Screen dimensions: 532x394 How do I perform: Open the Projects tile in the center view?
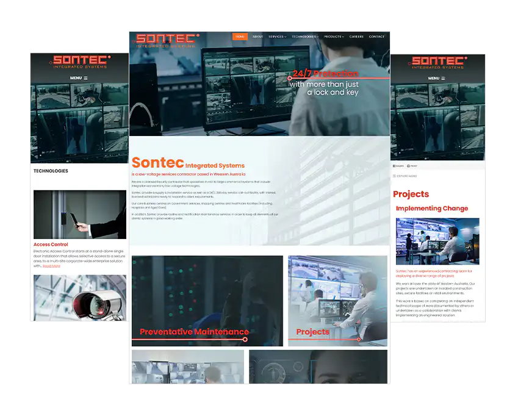[337, 301]
